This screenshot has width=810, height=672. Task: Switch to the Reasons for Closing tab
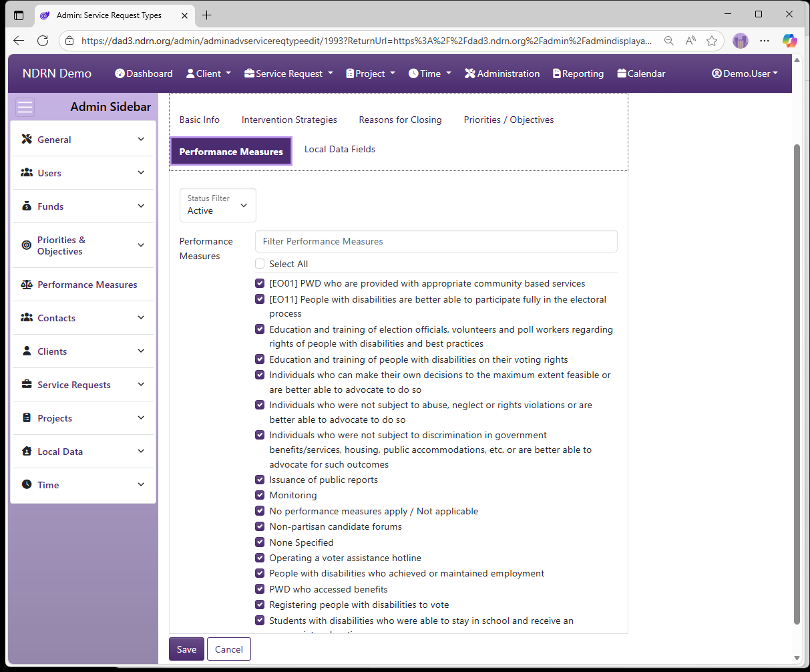pyautogui.click(x=400, y=120)
